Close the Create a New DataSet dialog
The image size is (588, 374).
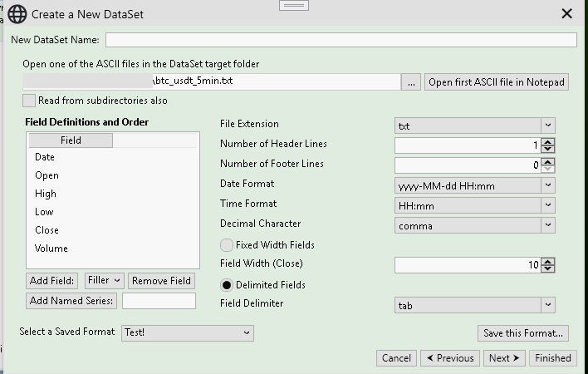coord(566,14)
